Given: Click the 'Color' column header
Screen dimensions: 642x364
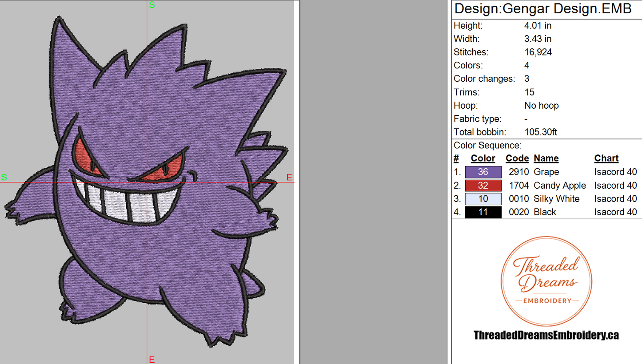Looking at the screenshot, I should coord(483,158).
